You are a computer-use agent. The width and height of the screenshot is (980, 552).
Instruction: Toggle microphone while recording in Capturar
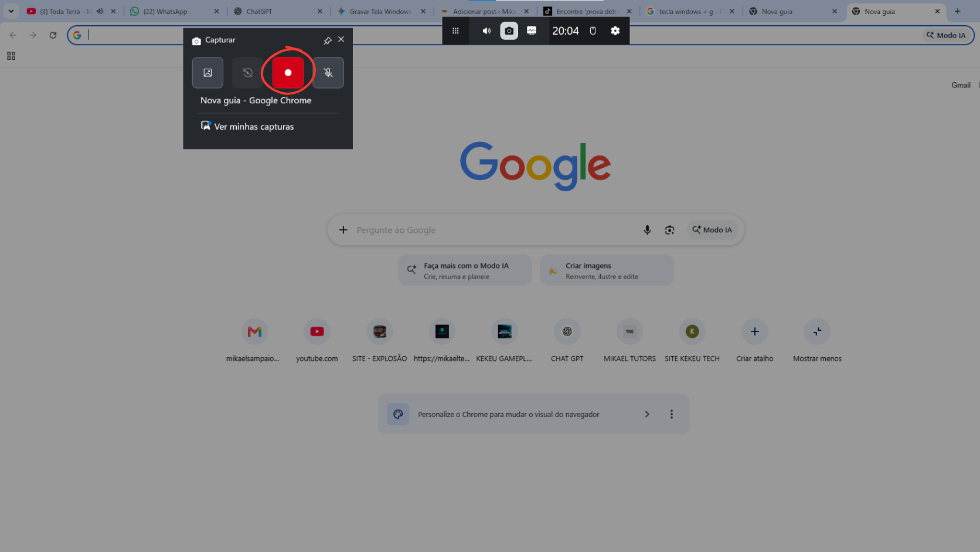coord(328,73)
